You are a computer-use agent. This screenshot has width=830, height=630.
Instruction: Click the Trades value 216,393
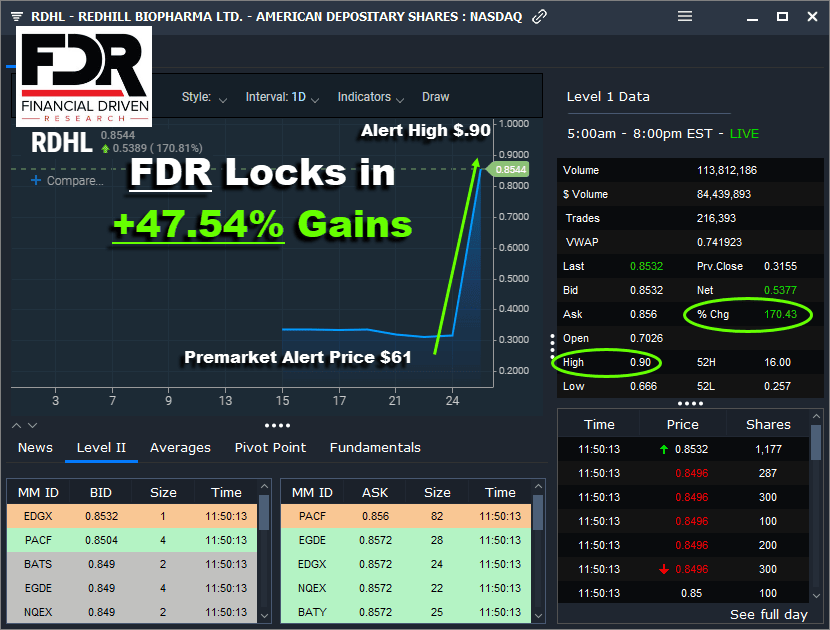point(716,218)
